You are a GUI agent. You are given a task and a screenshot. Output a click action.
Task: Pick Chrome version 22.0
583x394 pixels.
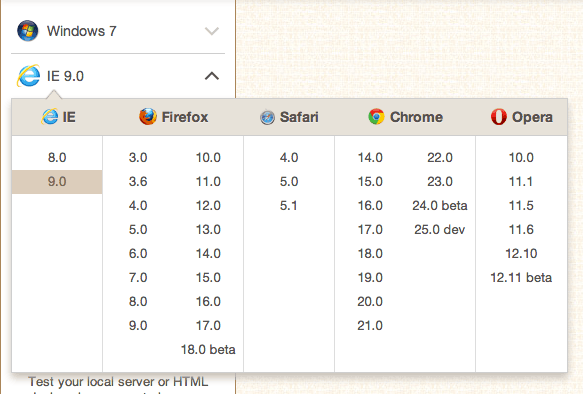tap(440, 158)
